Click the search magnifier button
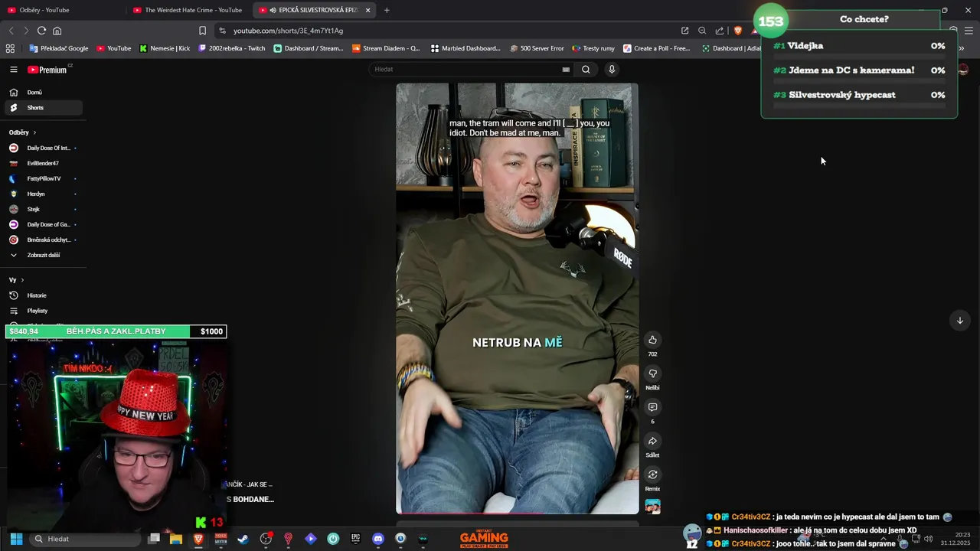The height and width of the screenshot is (551, 980). coord(586,70)
